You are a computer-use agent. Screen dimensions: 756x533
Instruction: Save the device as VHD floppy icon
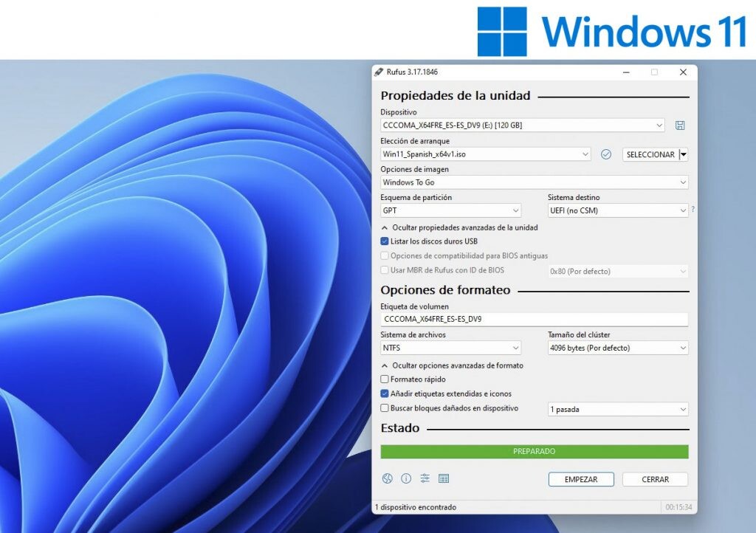(679, 125)
